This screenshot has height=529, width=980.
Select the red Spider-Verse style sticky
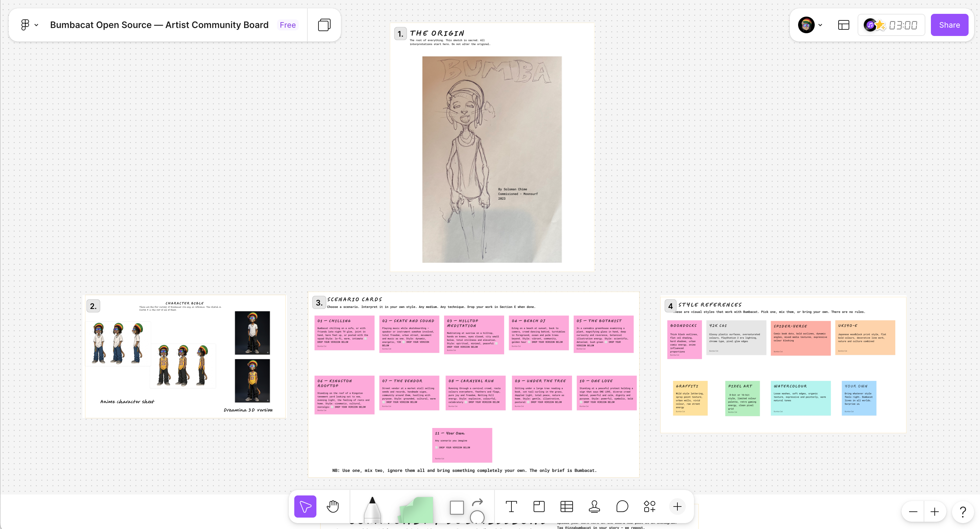[801, 338]
